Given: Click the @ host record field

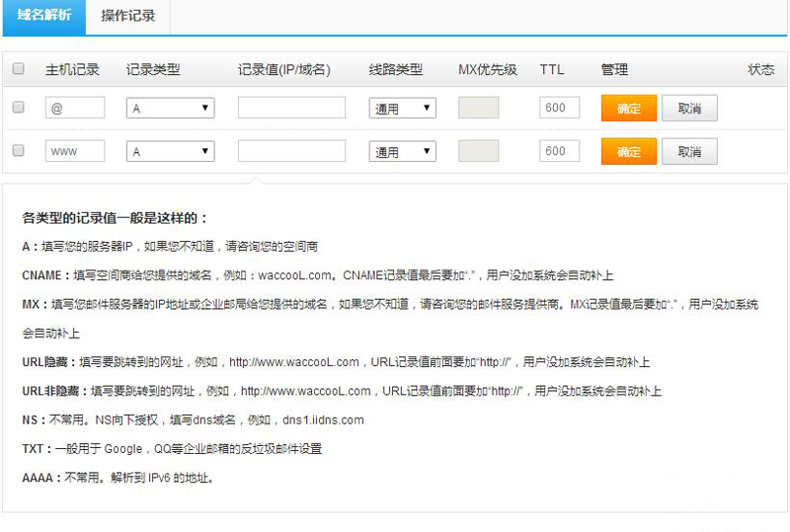Looking at the screenshot, I should coord(75,108).
